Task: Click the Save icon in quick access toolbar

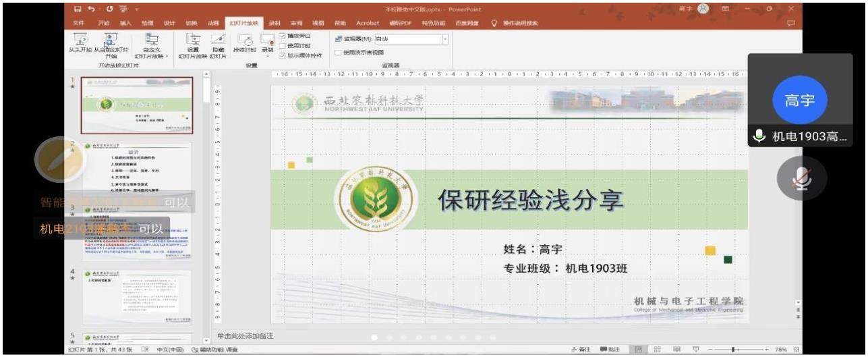Action: (78, 9)
